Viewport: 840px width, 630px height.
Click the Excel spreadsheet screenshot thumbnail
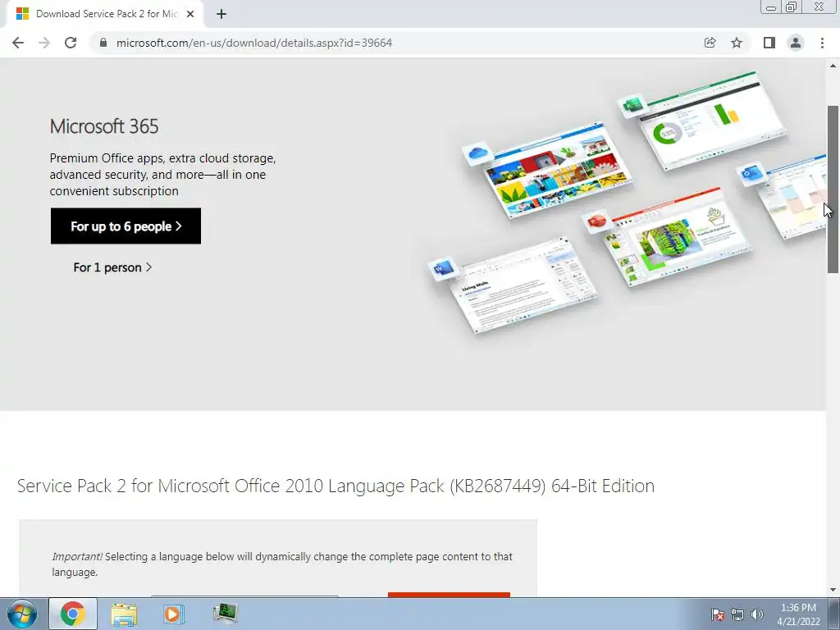pos(714,121)
